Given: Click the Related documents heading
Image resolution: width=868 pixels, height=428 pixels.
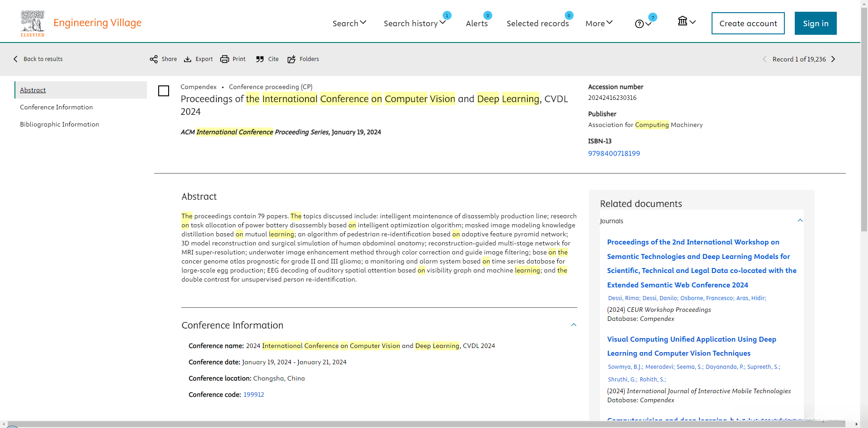Looking at the screenshot, I should [641, 204].
